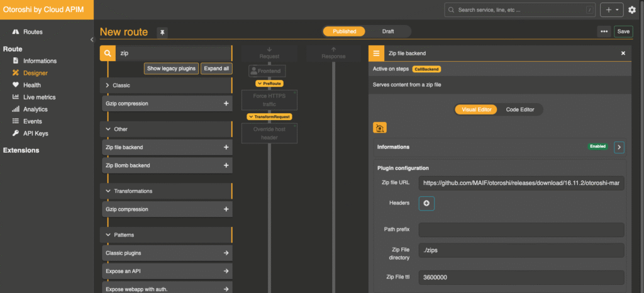Click the pin icon next to New route
The width and height of the screenshot is (644, 293).
point(162,32)
